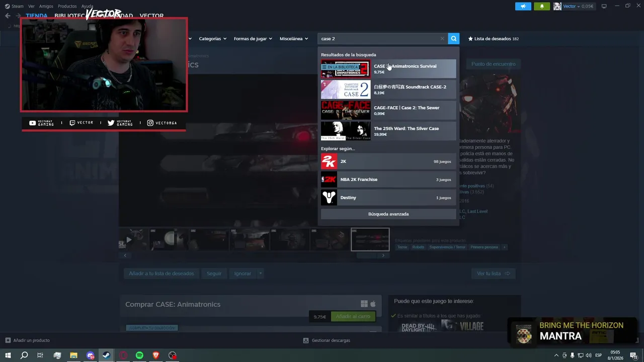
Task: Click the announcements megaphone icon
Action: 523,6
